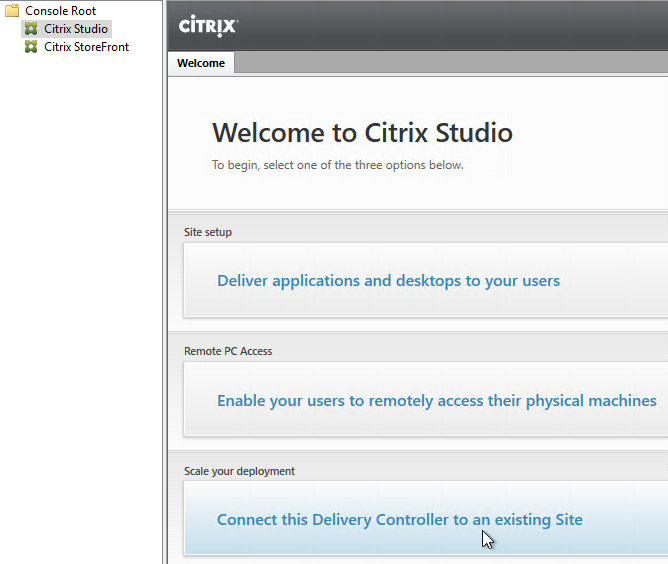Click the Citrix logo in the header
Screen dimensions: 668x564
coord(208,26)
